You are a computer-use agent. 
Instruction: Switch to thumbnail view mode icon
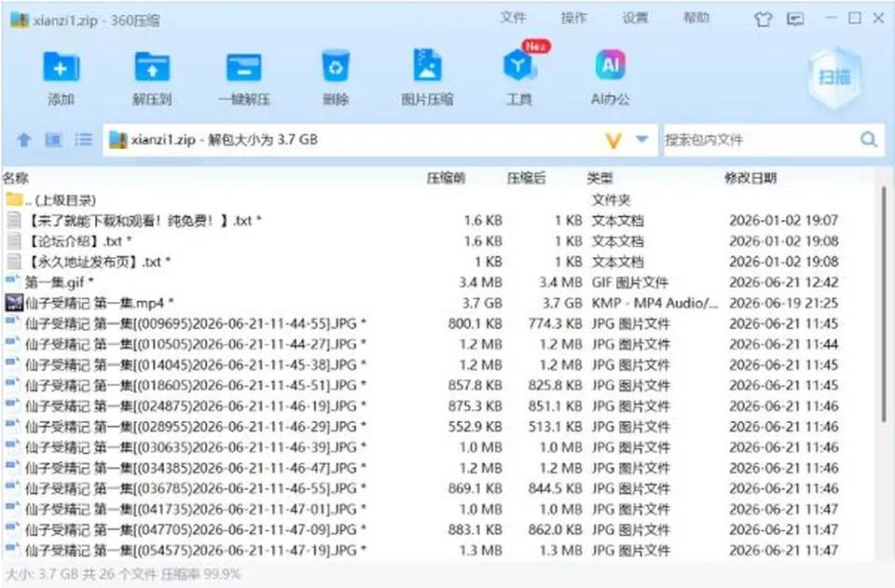[x=53, y=140]
